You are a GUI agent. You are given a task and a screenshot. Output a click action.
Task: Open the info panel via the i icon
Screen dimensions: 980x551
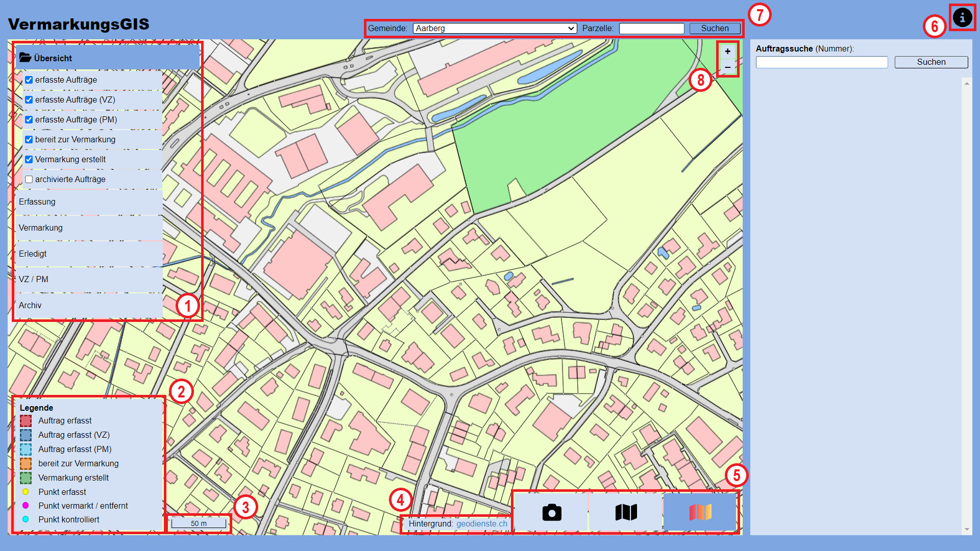point(962,17)
